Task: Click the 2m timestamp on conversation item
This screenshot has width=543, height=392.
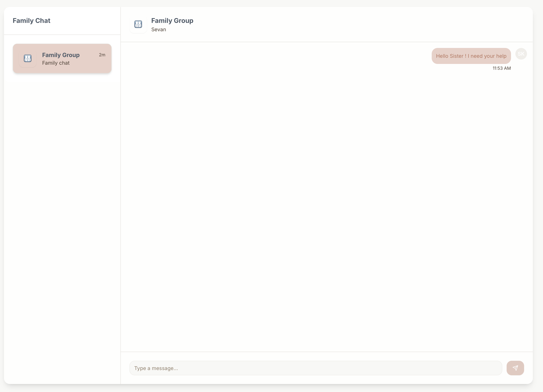Action: tap(102, 55)
